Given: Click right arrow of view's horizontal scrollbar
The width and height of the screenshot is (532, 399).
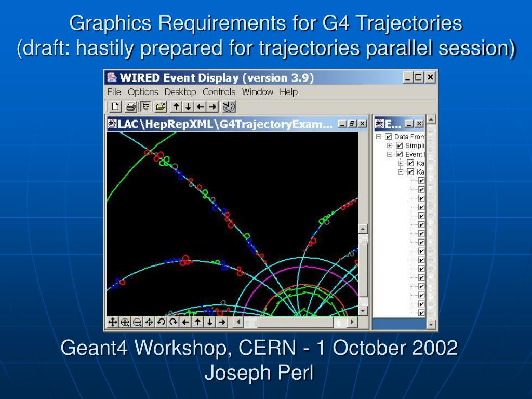Looking at the screenshot, I should [x=352, y=322].
